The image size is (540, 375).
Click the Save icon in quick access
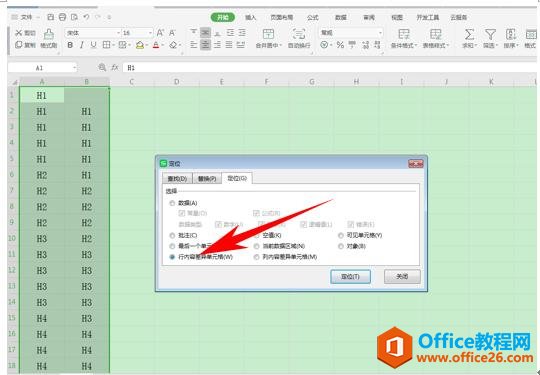click(x=50, y=17)
